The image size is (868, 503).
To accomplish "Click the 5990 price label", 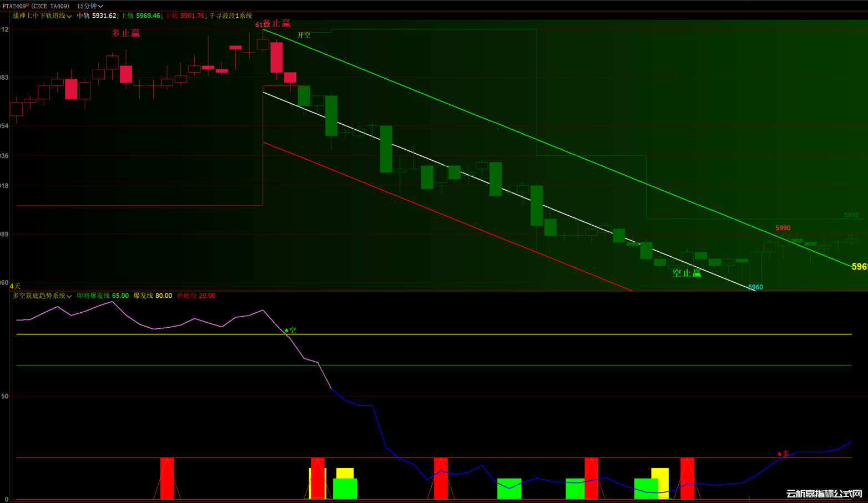I will pos(783,228).
